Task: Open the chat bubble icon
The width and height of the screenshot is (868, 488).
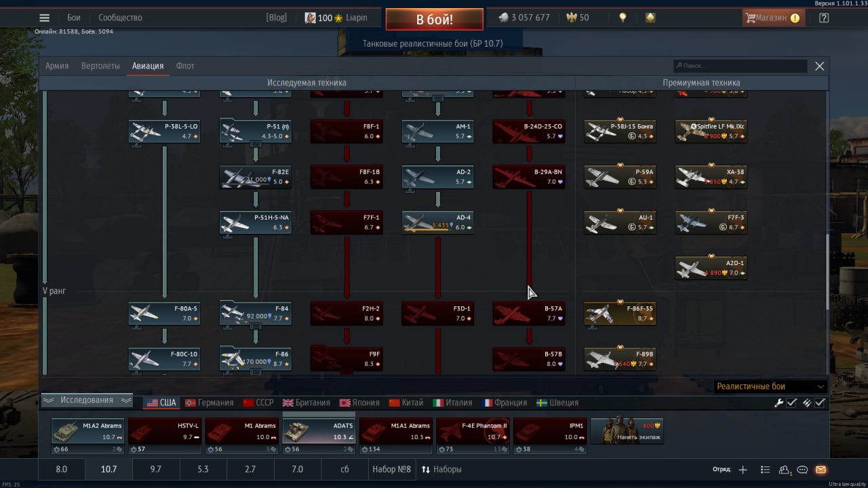Action: click(802, 470)
